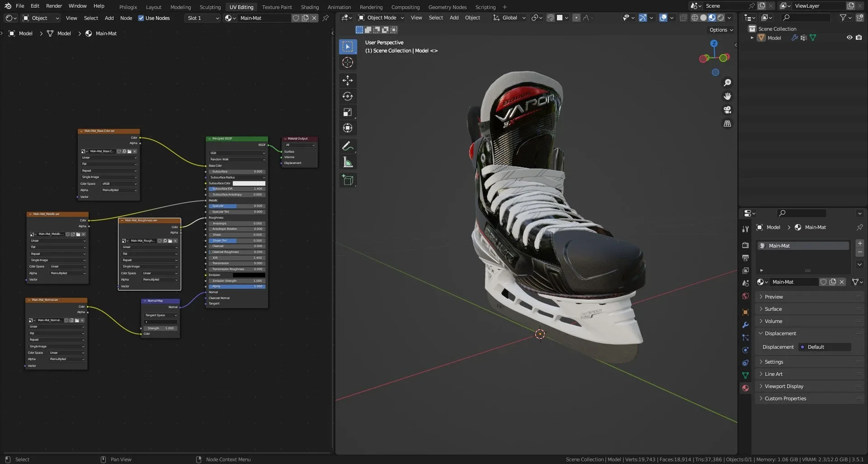Open the node editor Node menu
Screen dimensions: 868x464
pos(126,18)
